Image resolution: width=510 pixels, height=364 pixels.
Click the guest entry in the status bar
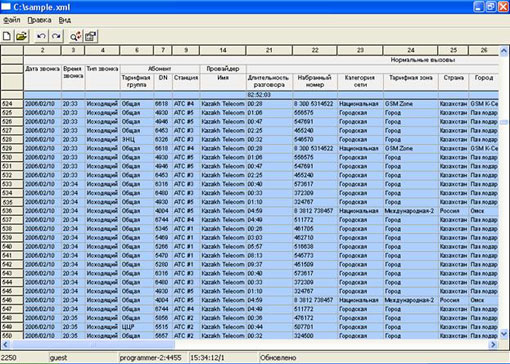[x=58, y=358]
